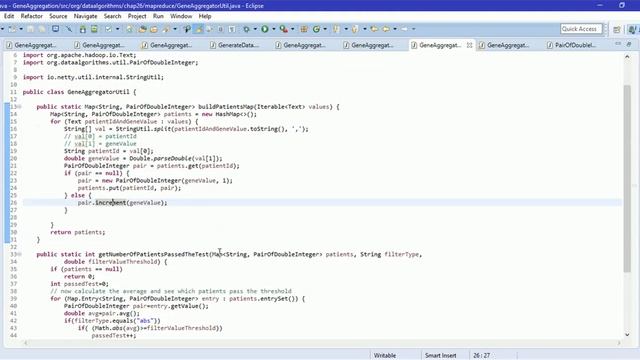Open the Debug configurations dropdown arrow

[x=255, y=29]
